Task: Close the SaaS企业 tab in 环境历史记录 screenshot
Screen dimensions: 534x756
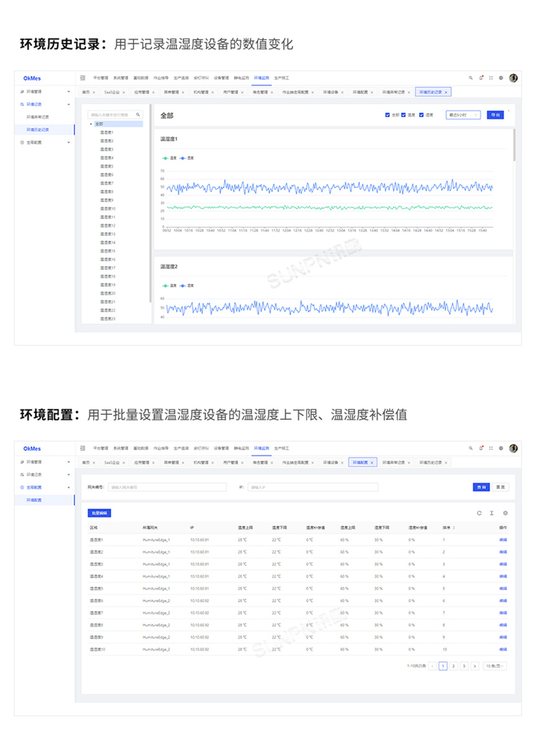Action: (x=124, y=92)
